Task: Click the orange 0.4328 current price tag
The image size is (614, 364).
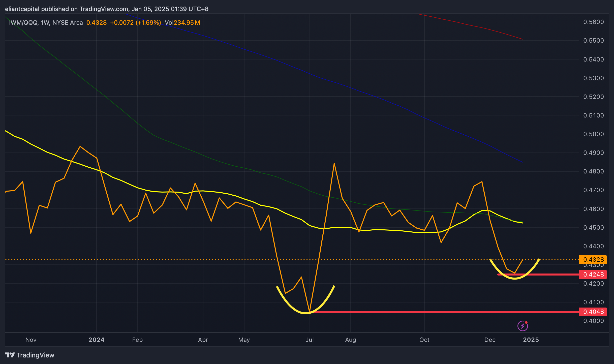Action: pyautogui.click(x=593, y=259)
